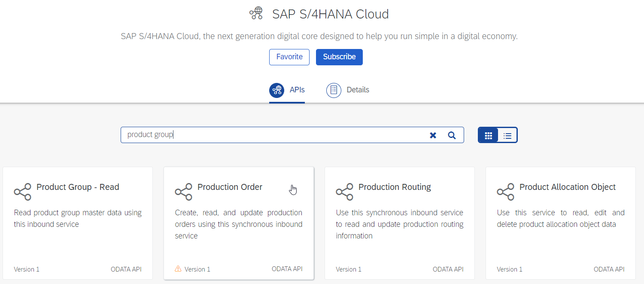
Task: Click the Production Routing share icon
Action: tap(344, 192)
